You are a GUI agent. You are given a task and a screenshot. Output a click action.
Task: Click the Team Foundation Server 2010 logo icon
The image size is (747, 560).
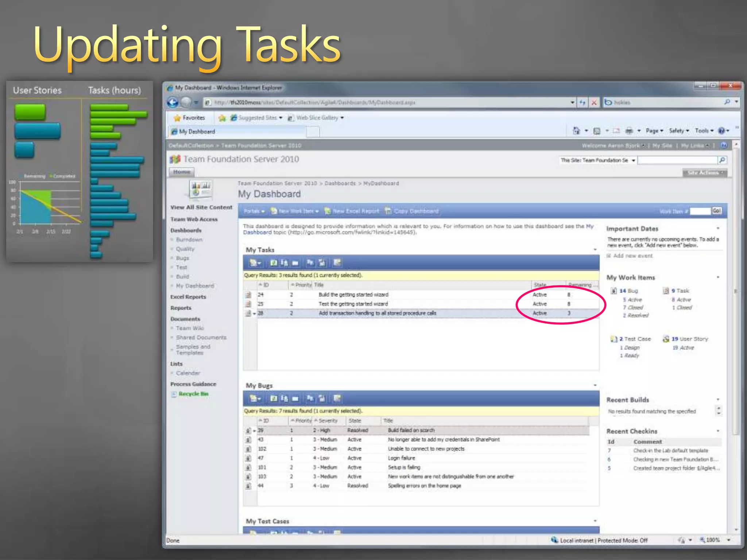[x=175, y=159]
